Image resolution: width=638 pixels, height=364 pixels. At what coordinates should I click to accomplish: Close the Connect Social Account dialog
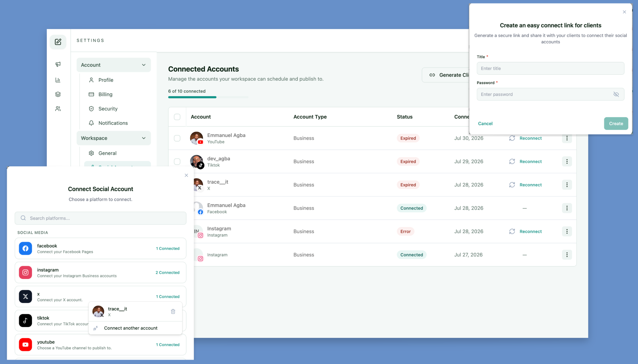(186, 175)
